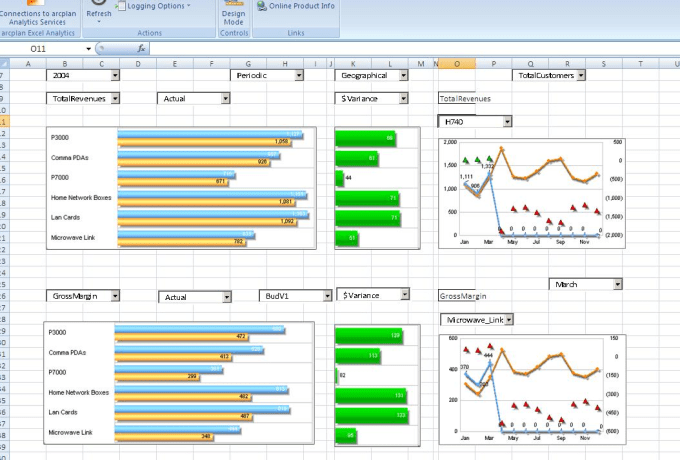Viewport: 680px width, 460px height.
Task: Click the P3000 blue revenue bar
Action: 210,134
